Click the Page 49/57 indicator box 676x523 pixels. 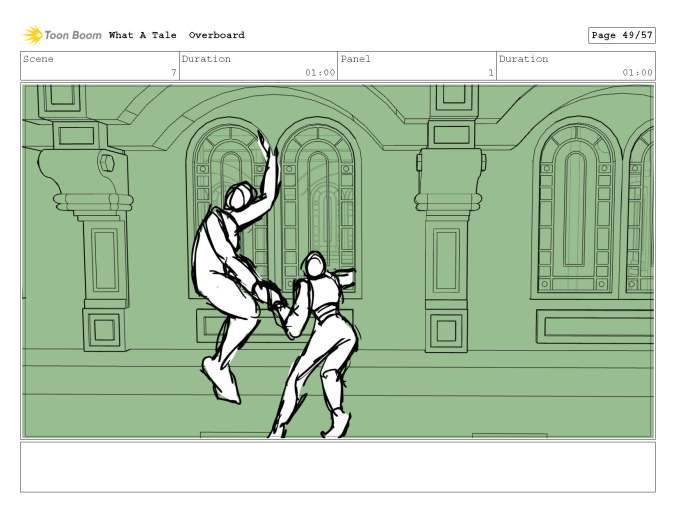tap(621, 35)
